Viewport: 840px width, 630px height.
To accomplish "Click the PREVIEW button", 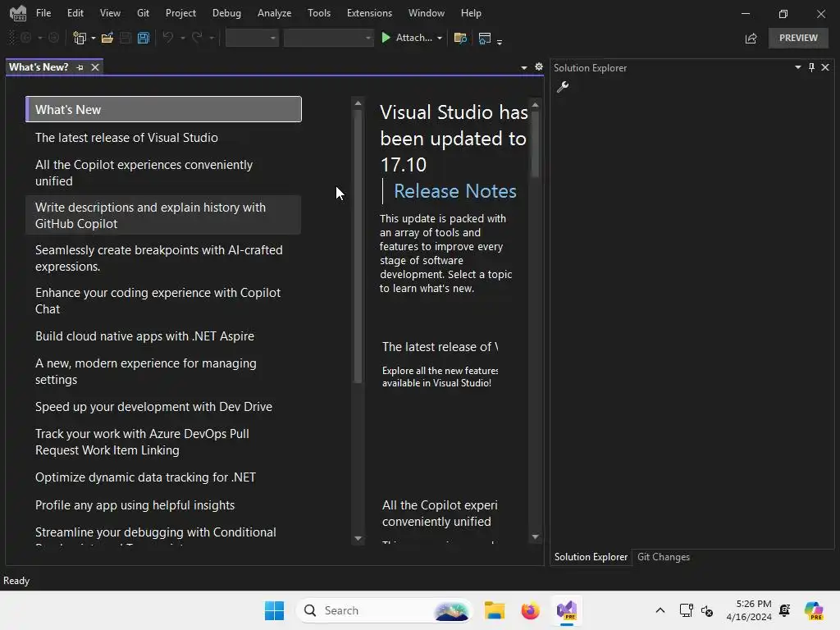I will pos(798,38).
